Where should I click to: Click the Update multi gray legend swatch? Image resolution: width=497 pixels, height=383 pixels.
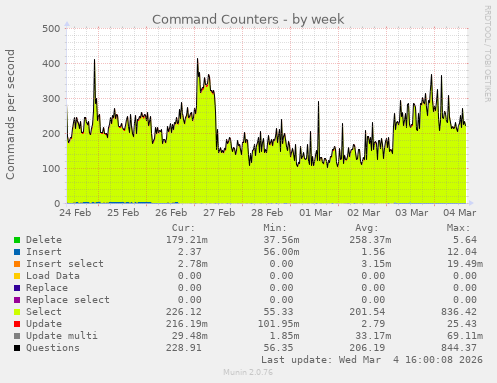tap(17, 336)
